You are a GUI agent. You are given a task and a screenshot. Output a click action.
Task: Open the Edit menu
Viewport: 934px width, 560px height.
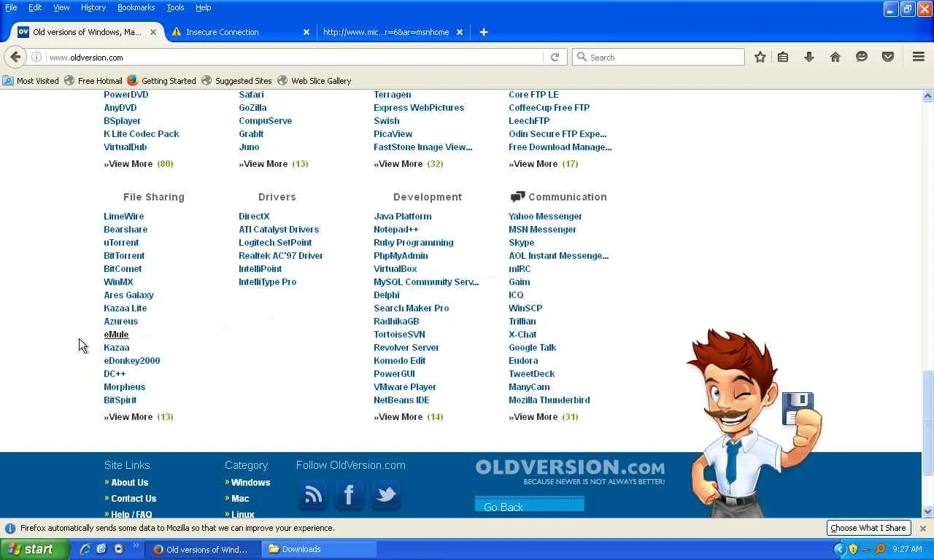[x=35, y=7]
